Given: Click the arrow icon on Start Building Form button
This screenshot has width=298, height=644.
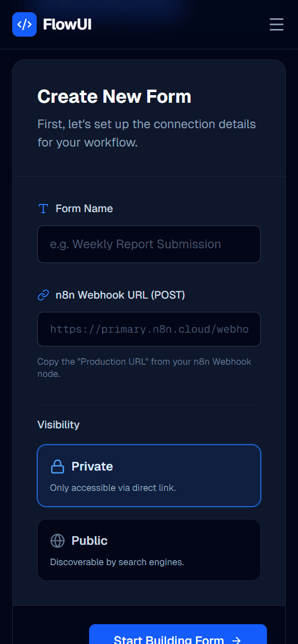Looking at the screenshot, I should [x=236, y=639].
